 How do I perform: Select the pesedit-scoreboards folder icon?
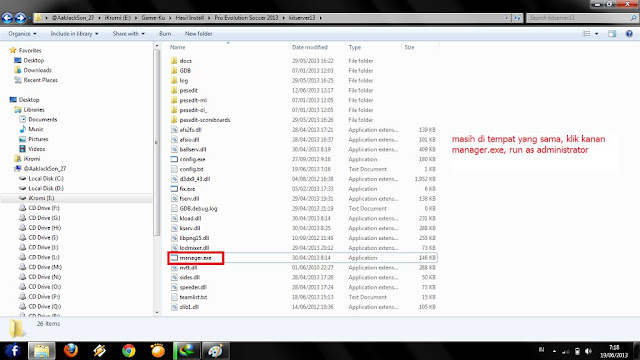tap(174, 120)
